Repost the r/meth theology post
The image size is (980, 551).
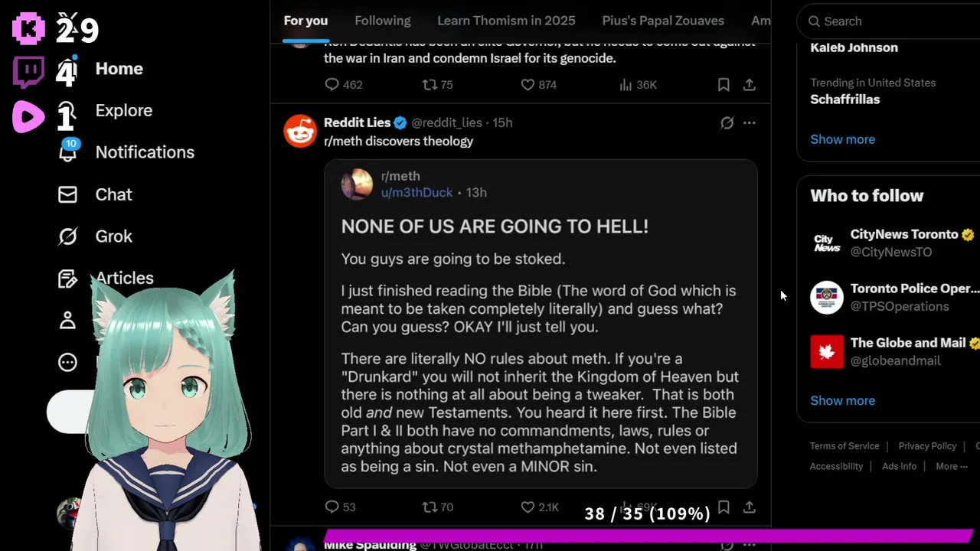pos(430,507)
